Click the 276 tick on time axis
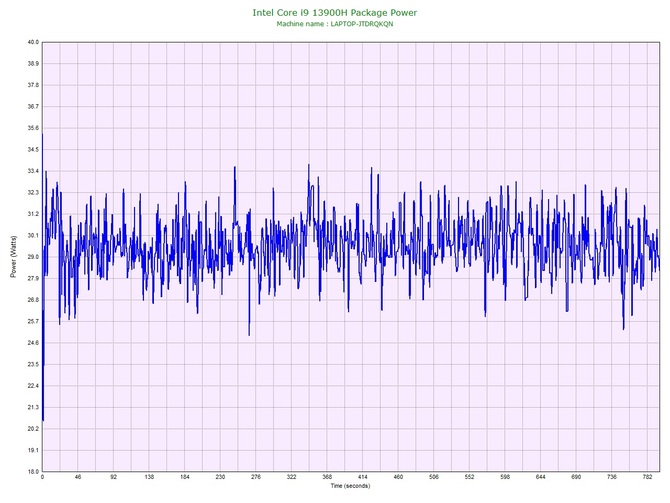Screen dimensions: 670x503 pos(256,477)
